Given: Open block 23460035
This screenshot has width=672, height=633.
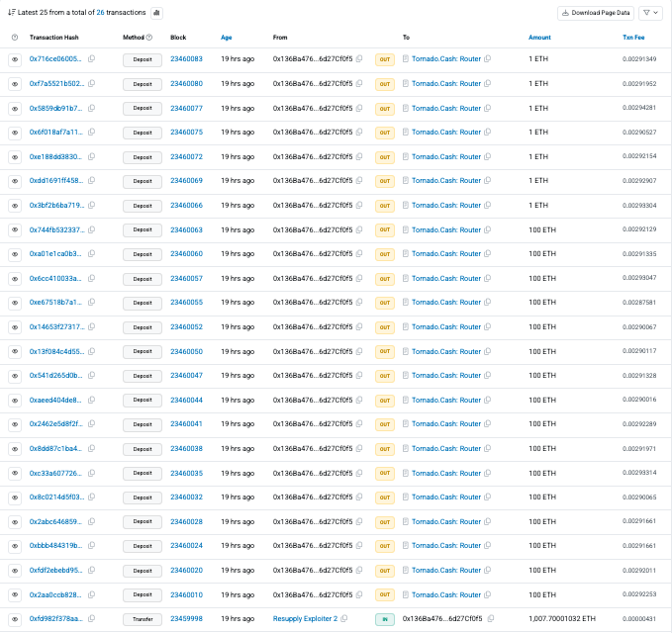Looking at the screenshot, I should [x=186, y=473].
